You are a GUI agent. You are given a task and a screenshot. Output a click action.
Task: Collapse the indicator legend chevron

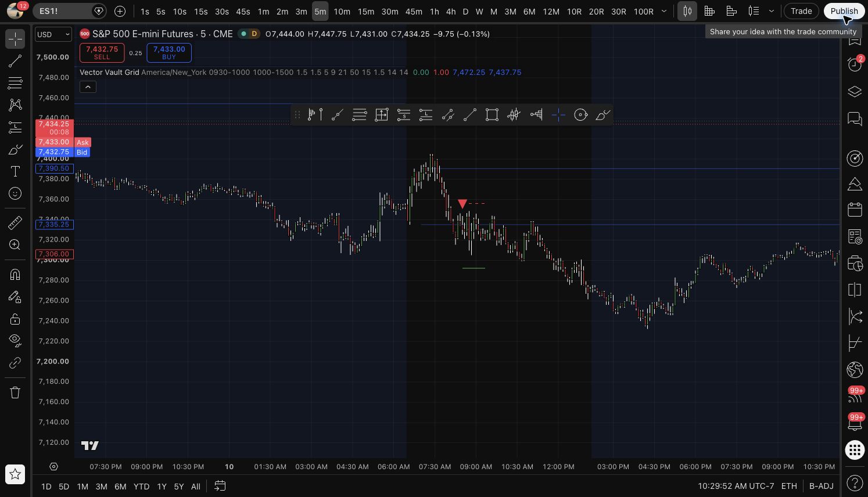88,87
